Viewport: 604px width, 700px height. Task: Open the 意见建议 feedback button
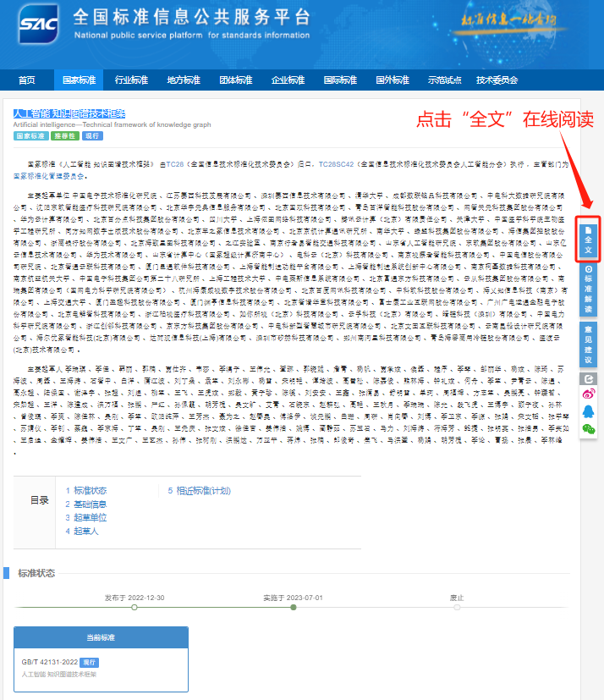pyautogui.click(x=589, y=343)
